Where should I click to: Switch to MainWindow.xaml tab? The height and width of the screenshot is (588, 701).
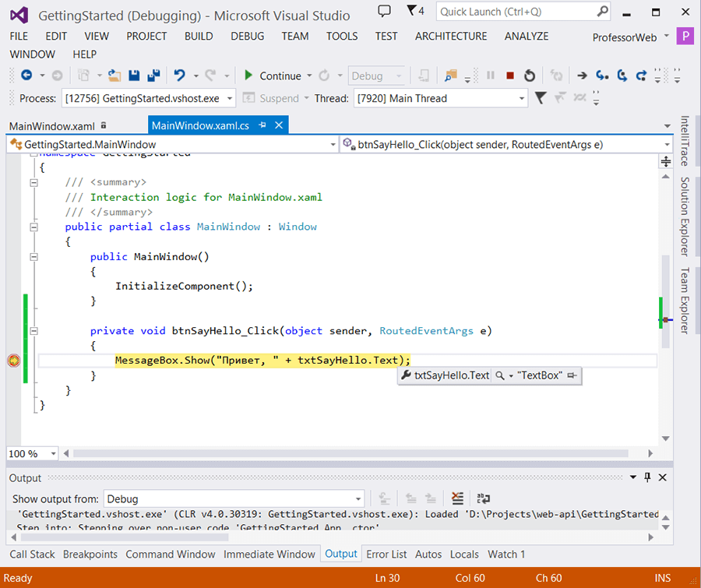point(52,126)
